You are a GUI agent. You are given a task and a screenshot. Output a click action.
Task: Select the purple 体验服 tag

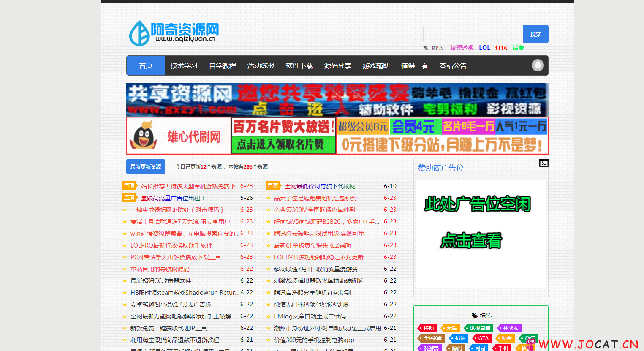pyautogui.click(x=509, y=328)
